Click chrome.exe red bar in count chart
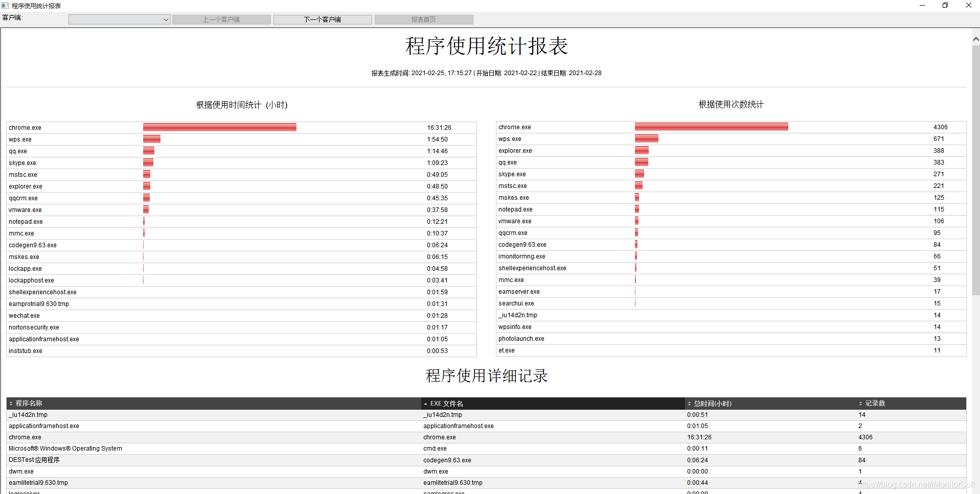The width and height of the screenshot is (980, 494). (712, 127)
